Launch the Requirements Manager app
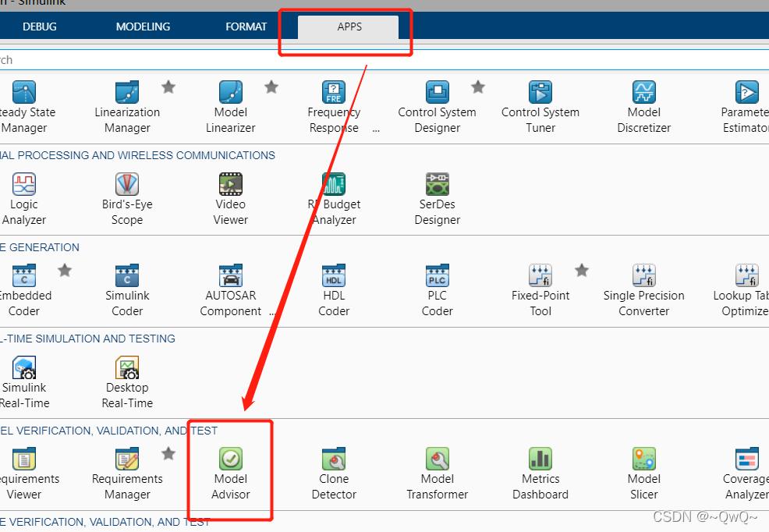 coord(127,473)
